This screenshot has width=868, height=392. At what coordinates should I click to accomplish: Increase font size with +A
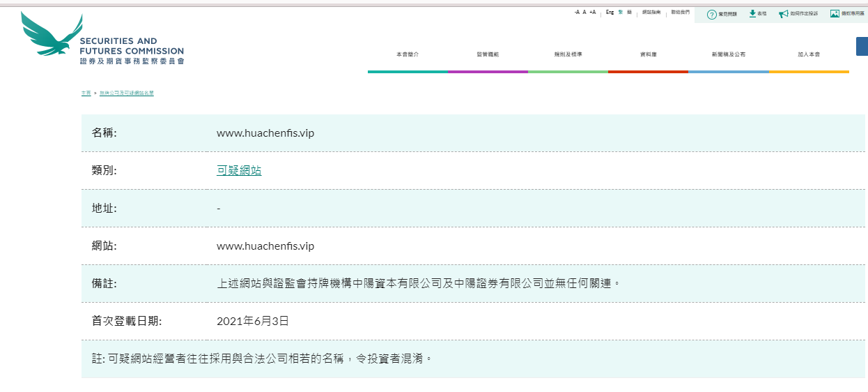tap(592, 13)
